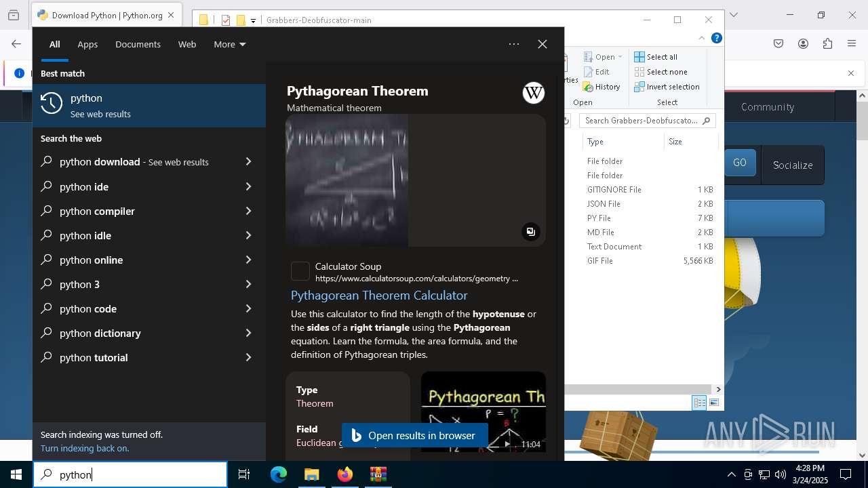Open the Open dropdown in Explorer ribbon
The image size is (868, 488).
click(x=603, y=57)
